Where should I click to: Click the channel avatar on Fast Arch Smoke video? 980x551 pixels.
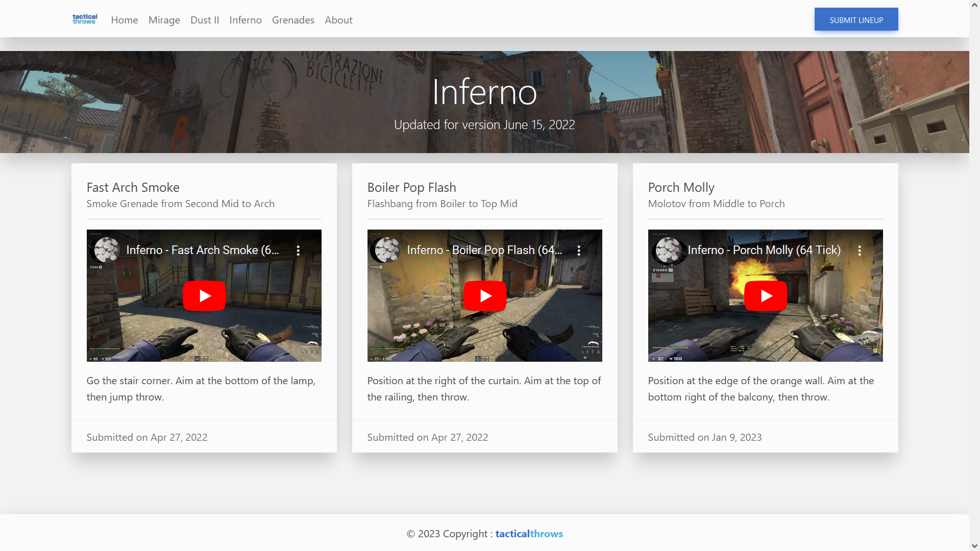(105, 250)
